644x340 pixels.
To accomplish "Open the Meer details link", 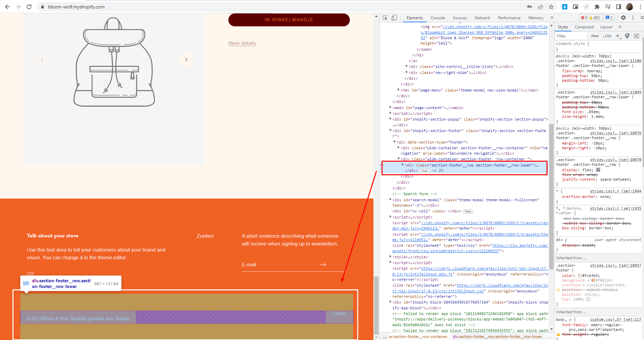I will [242, 43].
